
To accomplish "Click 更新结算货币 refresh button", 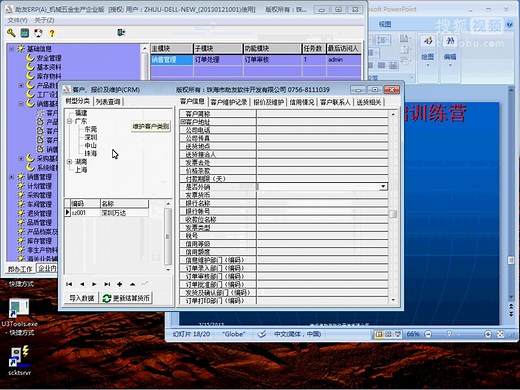I will point(126,298).
